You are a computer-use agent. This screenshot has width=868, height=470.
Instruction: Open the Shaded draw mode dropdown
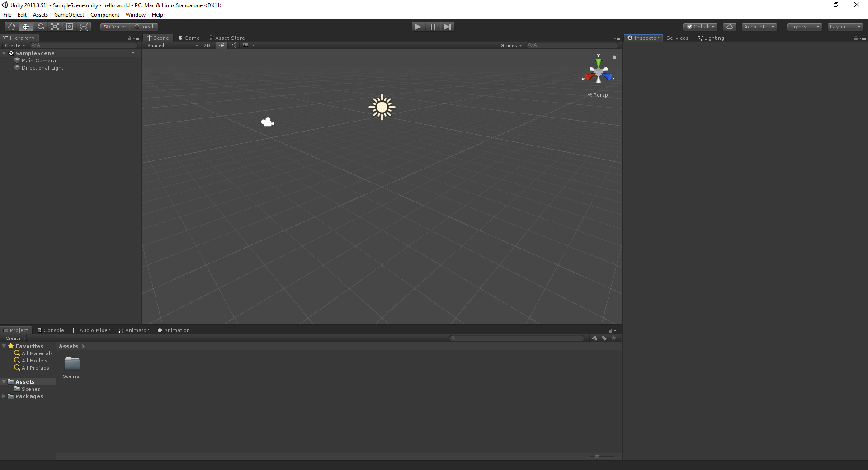tap(172, 45)
